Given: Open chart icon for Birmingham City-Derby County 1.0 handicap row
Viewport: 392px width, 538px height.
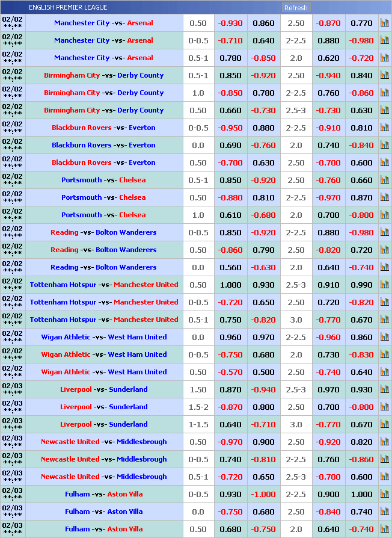Looking at the screenshot, I should pyautogui.click(x=384, y=93).
